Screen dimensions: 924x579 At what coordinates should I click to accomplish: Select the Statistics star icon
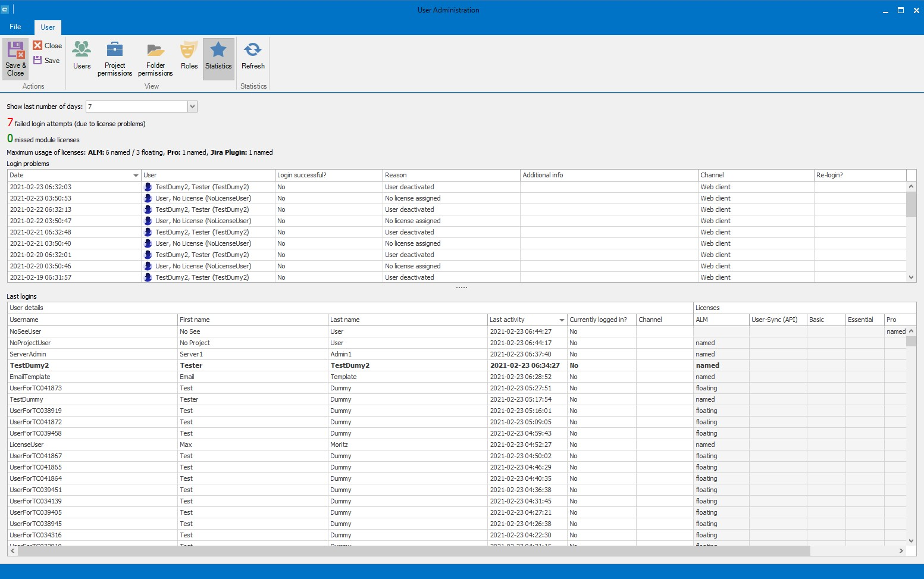tap(218, 51)
